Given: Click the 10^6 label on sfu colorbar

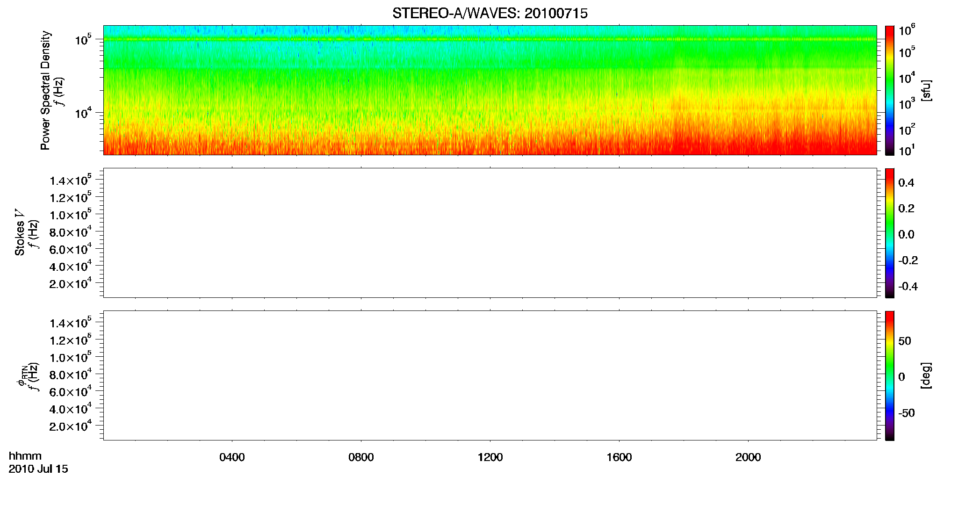Looking at the screenshot, I should coord(907,30).
